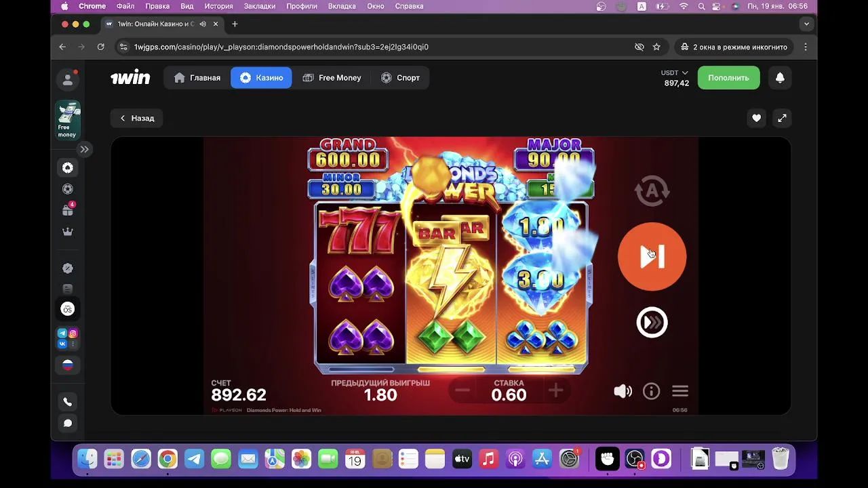Open Chrome three-dot menu
Screen dimensions: 868x488
click(806, 47)
